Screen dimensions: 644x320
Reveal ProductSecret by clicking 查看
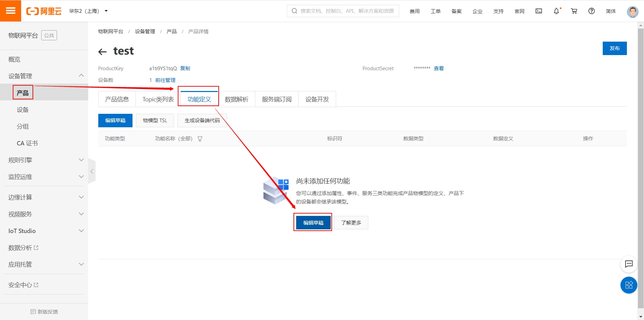point(438,68)
